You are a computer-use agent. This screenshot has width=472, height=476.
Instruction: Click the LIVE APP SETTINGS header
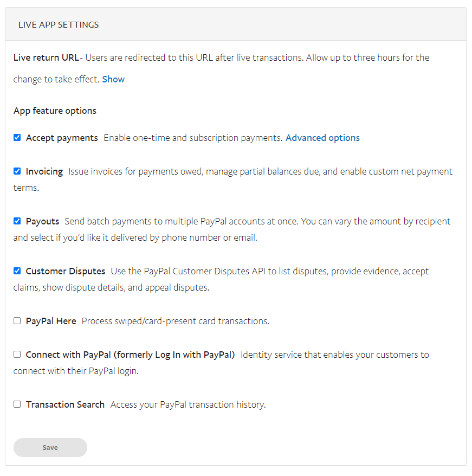[59, 24]
